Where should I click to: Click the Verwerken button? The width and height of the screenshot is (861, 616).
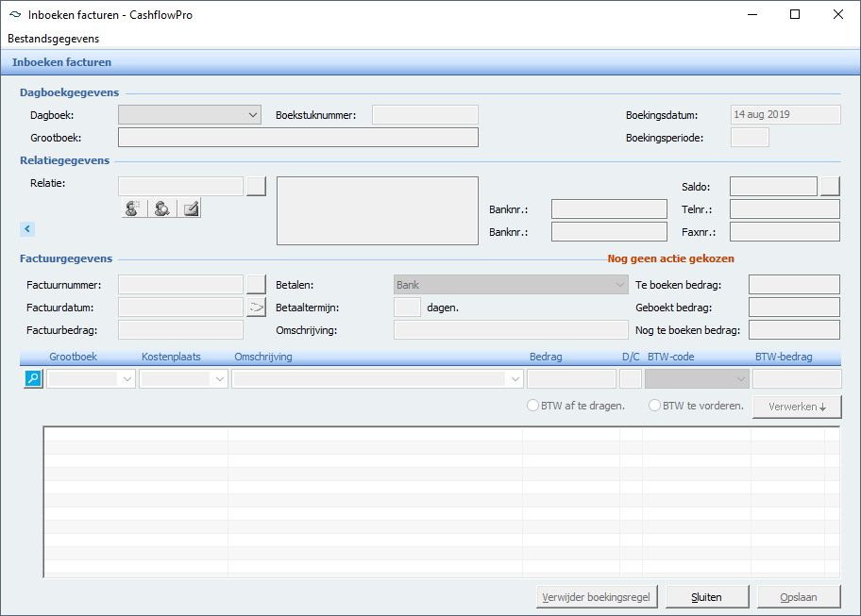[x=797, y=407]
